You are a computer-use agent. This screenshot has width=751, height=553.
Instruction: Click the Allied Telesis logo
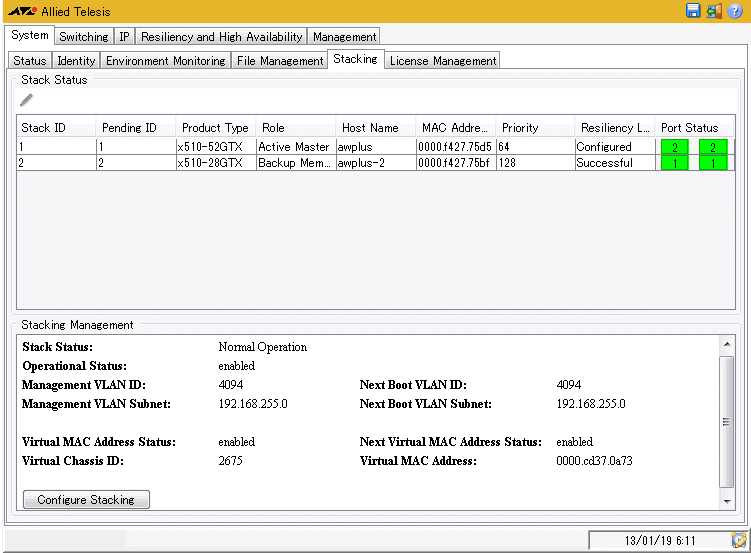[x=21, y=11]
